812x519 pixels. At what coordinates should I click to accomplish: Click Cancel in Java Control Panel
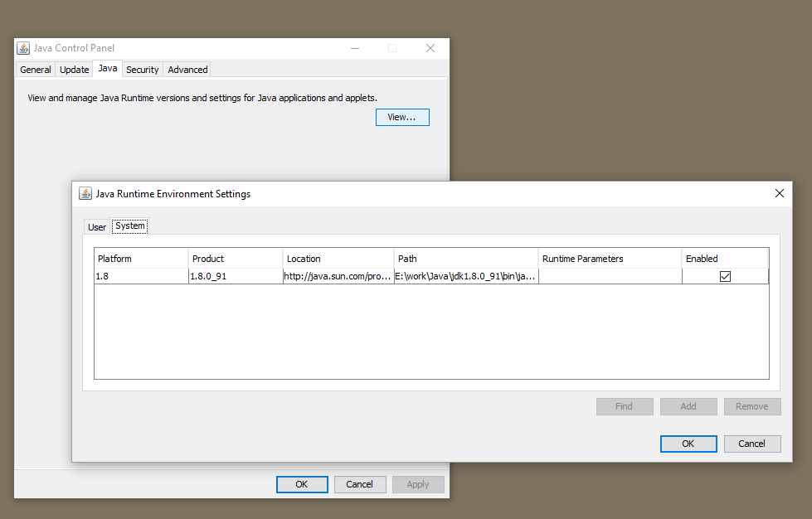360,484
